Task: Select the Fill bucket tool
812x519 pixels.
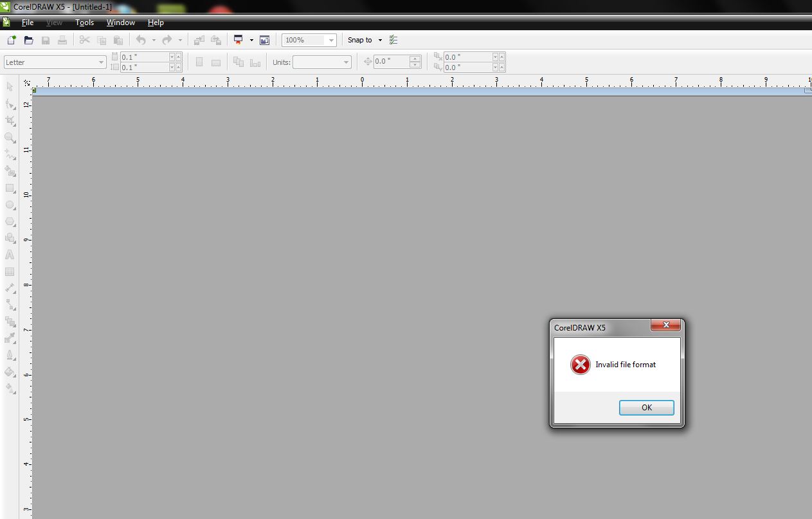Action: click(10, 372)
